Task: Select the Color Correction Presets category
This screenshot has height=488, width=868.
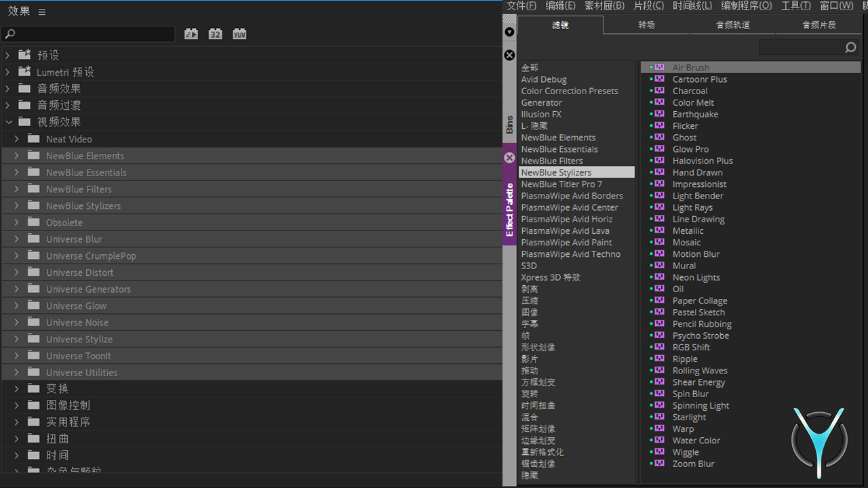Action: [x=570, y=91]
